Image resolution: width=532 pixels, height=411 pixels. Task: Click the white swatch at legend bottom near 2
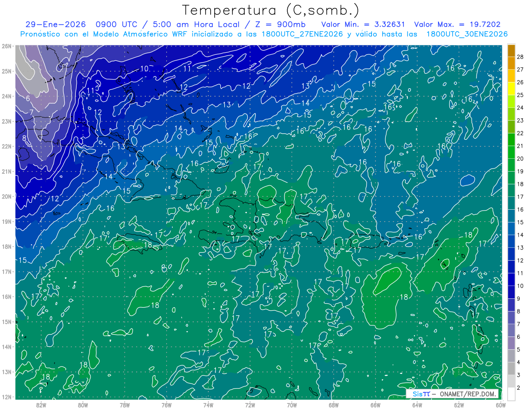pyautogui.click(x=511, y=394)
